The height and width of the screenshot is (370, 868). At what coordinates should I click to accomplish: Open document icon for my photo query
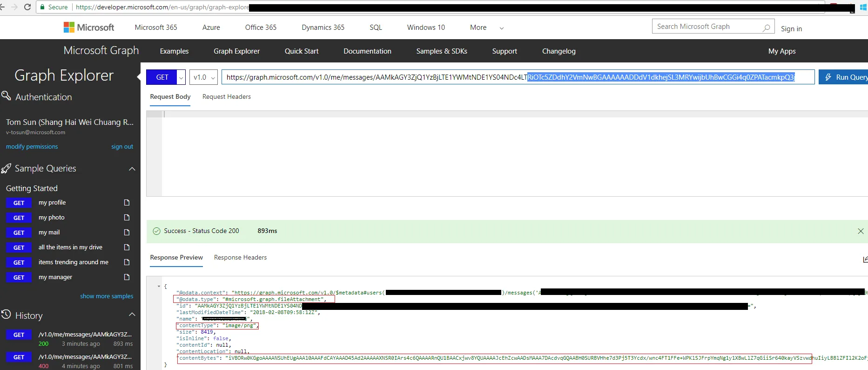pos(127,218)
